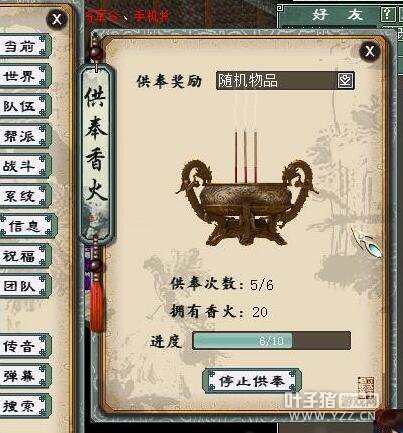
Task: Click the 随机物品 reward selection field
Action: 285,80
